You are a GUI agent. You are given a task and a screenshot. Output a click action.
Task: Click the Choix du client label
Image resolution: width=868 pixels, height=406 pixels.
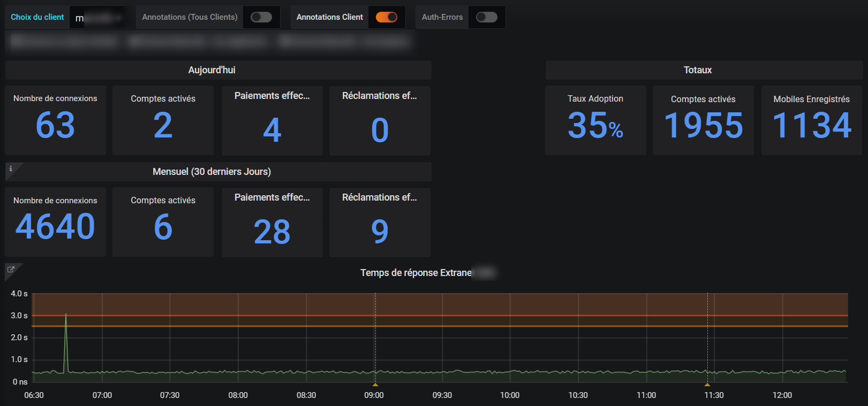(x=37, y=17)
